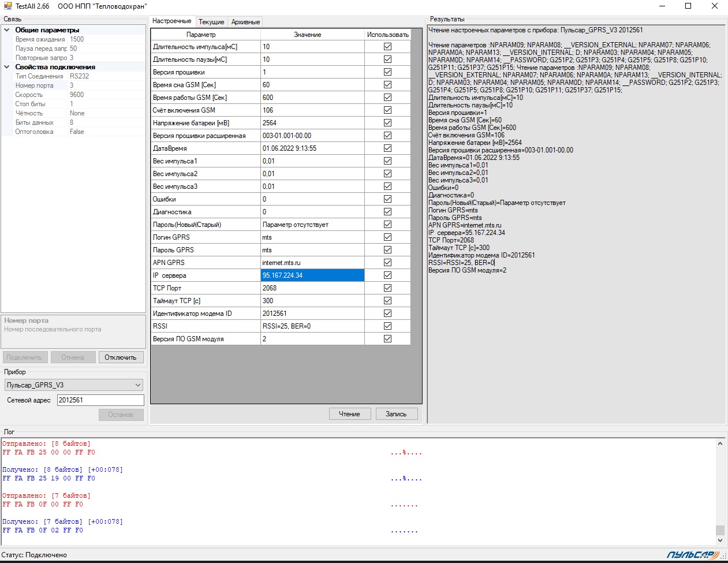Click the Отключить button
The height and width of the screenshot is (563, 728).
point(121,357)
